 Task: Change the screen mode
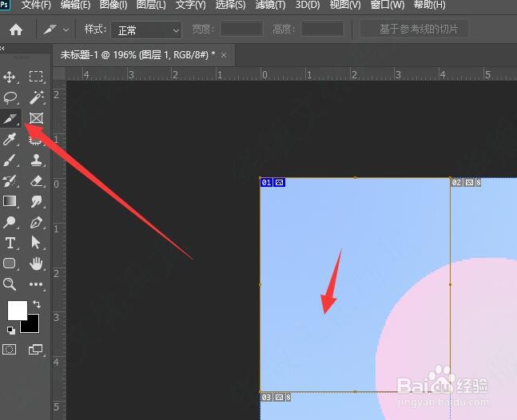[x=36, y=349]
